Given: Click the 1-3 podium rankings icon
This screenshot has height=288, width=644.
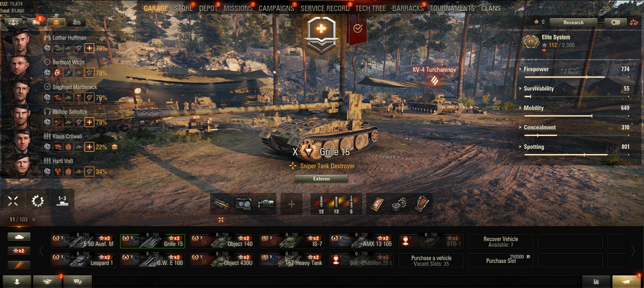Looking at the screenshot, I should pos(62,200).
